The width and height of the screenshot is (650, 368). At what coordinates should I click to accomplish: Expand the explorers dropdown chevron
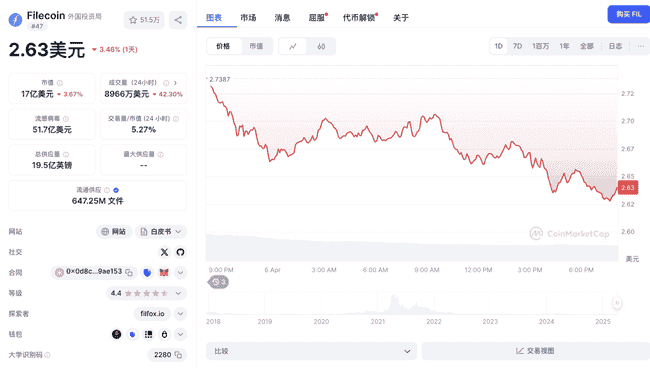tap(180, 314)
